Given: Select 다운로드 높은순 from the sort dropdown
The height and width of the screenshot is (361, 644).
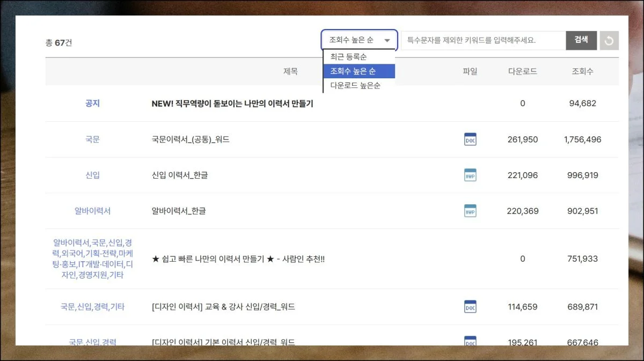Looking at the screenshot, I should point(358,85).
